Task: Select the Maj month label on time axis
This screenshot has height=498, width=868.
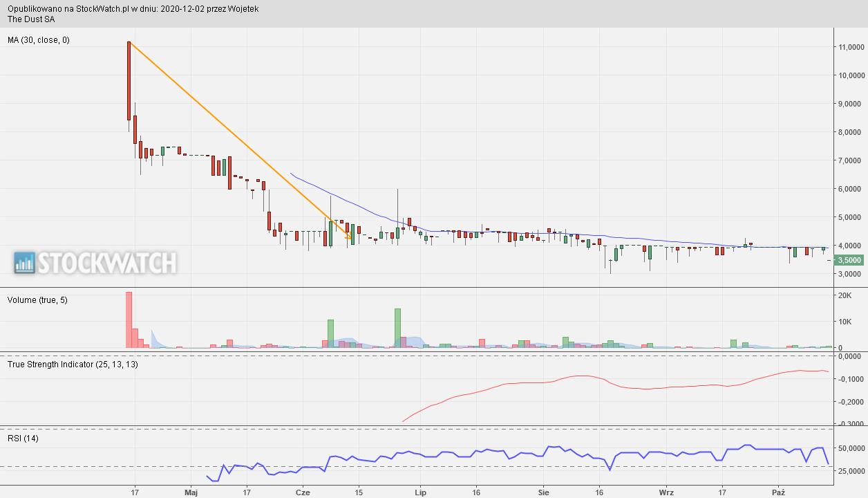Action: [191, 493]
